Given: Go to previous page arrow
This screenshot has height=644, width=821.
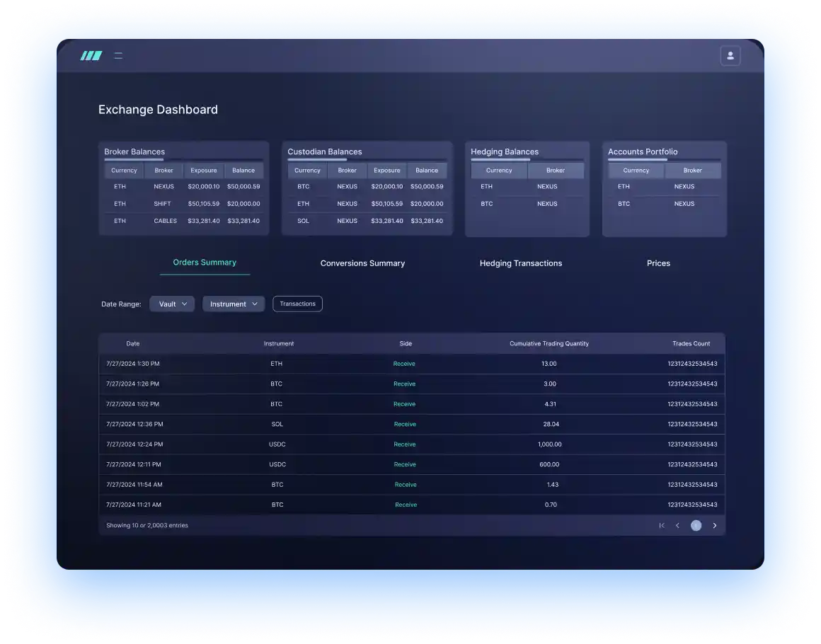Looking at the screenshot, I should pyautogui.click(x=677, y=526).
